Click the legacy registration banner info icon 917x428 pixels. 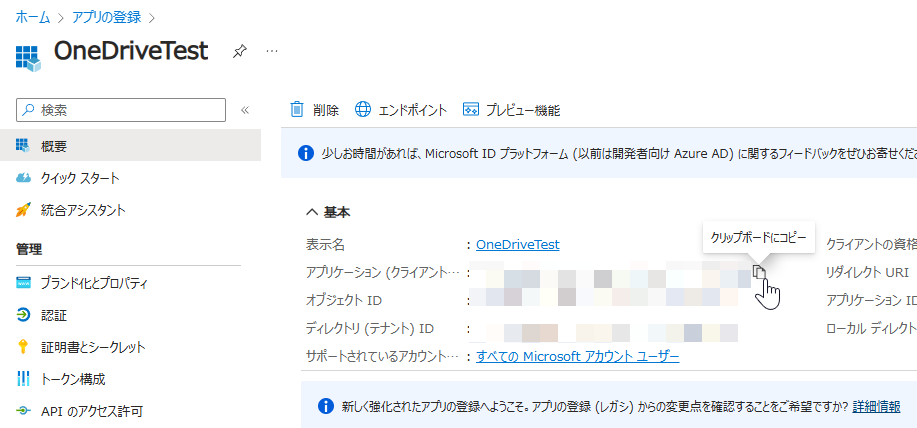click(x=325, y=406)
